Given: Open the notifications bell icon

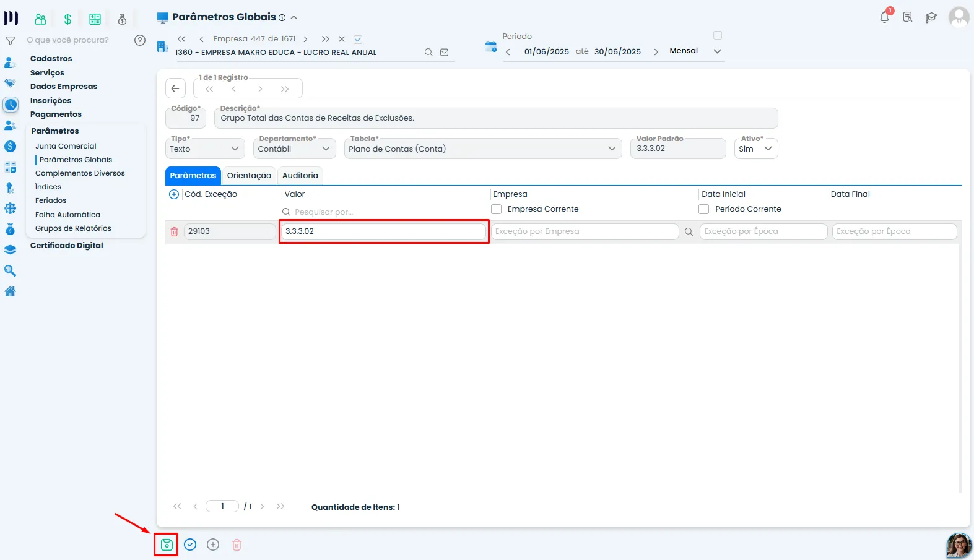Looking at the screenshot, I should [884, 17].
